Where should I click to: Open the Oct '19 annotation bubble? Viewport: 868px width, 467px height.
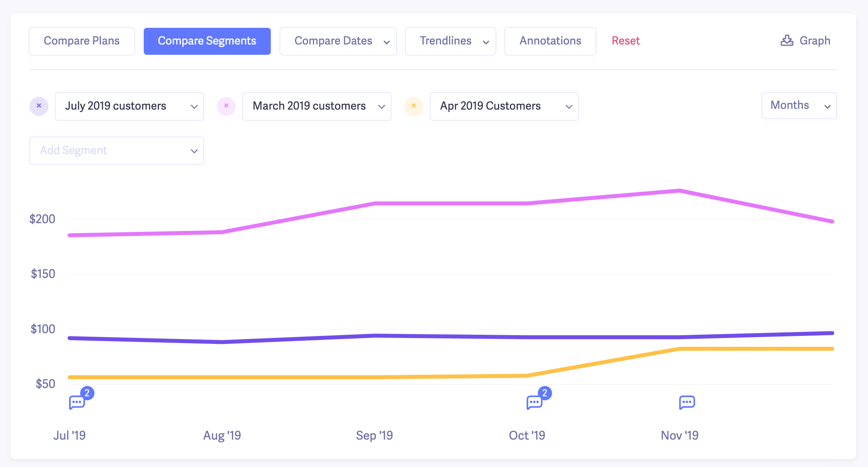point(534,402)
